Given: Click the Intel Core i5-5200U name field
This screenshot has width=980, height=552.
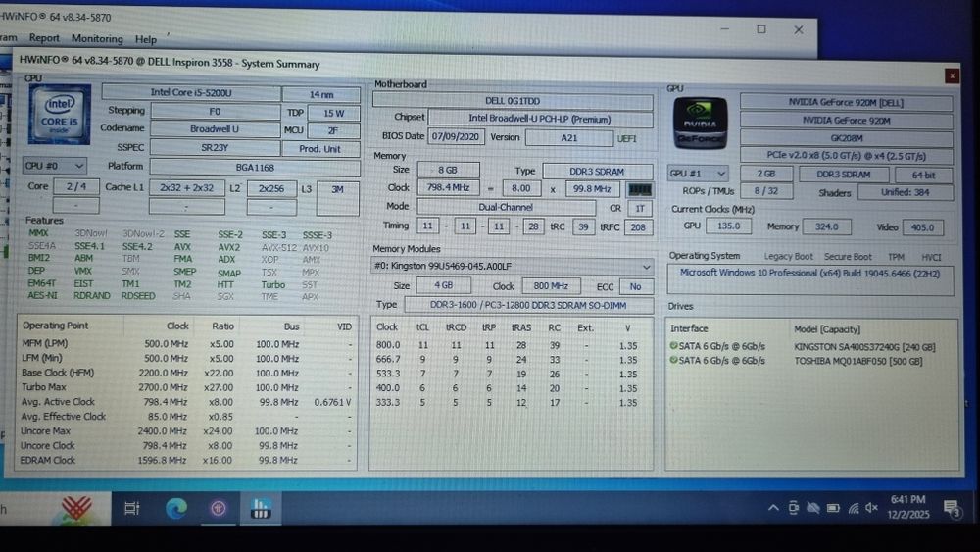Looking at the screenshot, I should click(191, 92).
